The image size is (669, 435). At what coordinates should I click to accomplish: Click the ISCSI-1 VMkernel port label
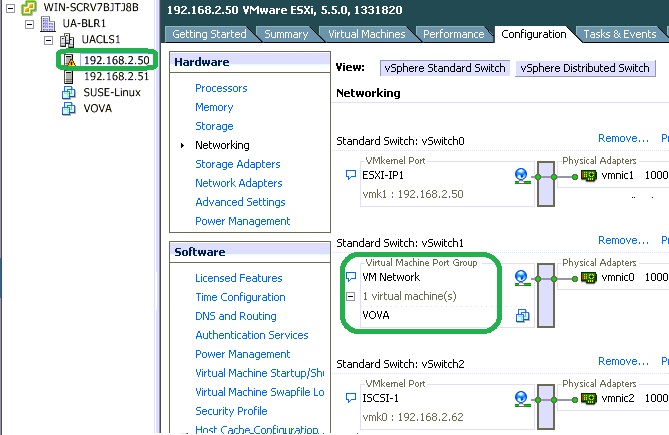click(x=380, y=398)
